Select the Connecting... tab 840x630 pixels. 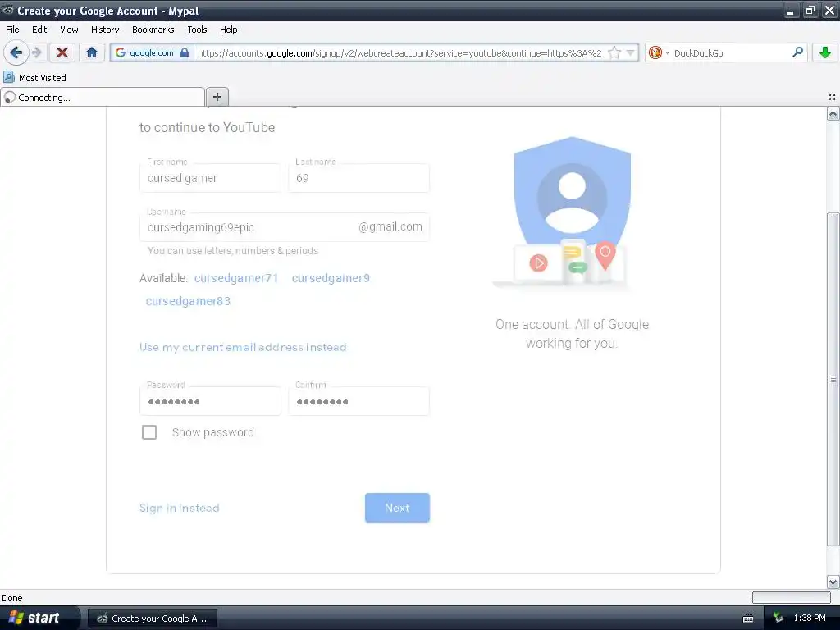[103, 97]
